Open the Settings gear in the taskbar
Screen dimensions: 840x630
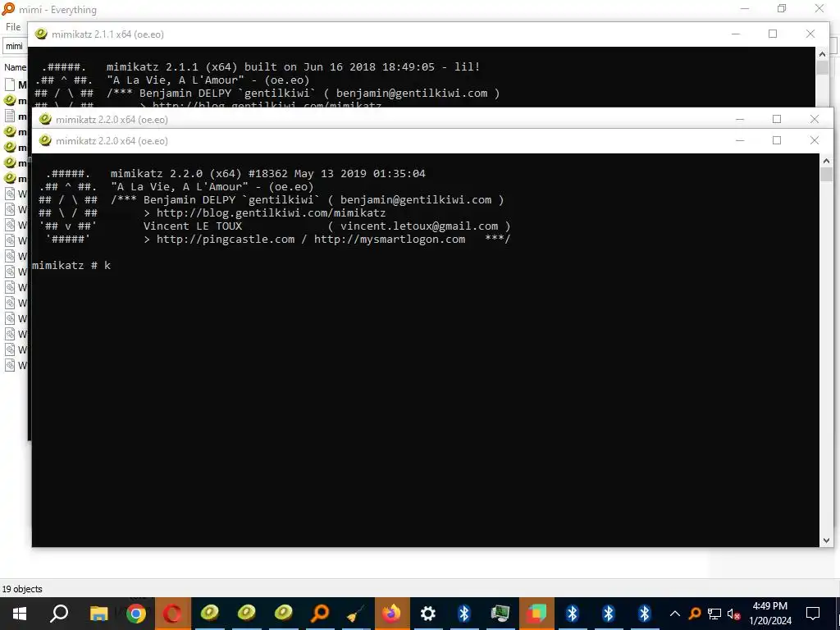click(428, 614)
